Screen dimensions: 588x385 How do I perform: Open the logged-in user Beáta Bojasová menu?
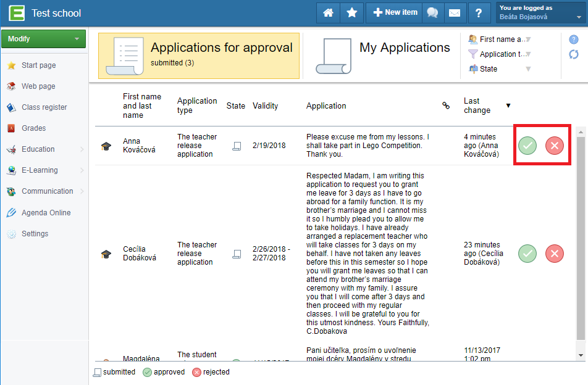[x=540, y=13]
